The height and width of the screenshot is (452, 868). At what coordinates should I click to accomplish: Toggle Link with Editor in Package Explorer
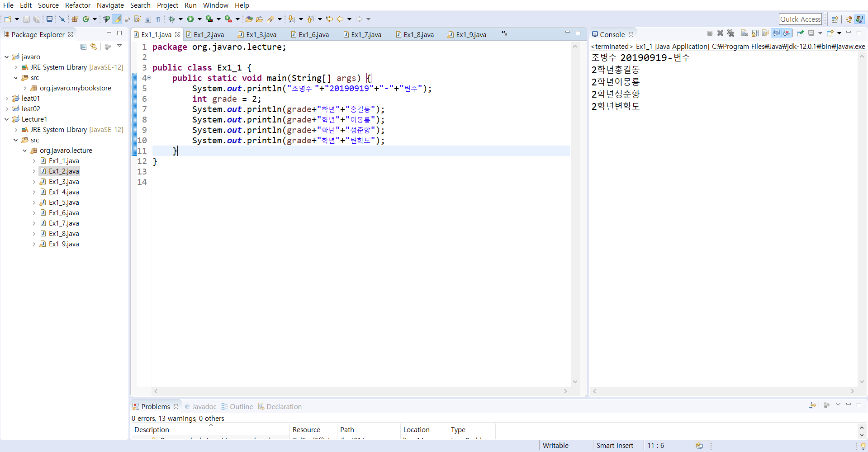coord(94,47)
